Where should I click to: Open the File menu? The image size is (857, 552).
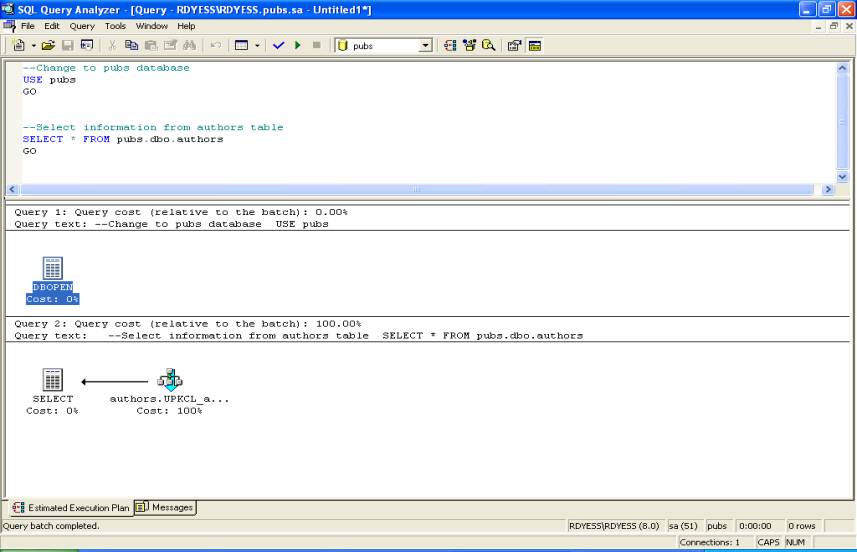pos(27,26)
